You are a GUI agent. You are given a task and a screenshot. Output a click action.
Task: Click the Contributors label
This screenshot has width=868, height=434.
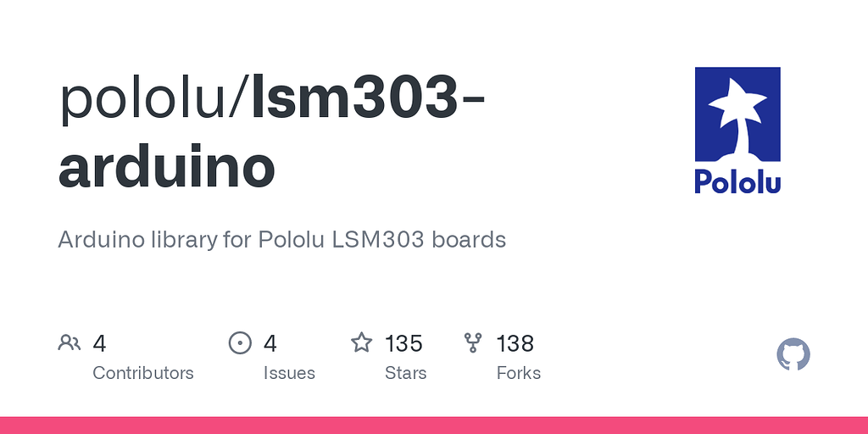142,373
